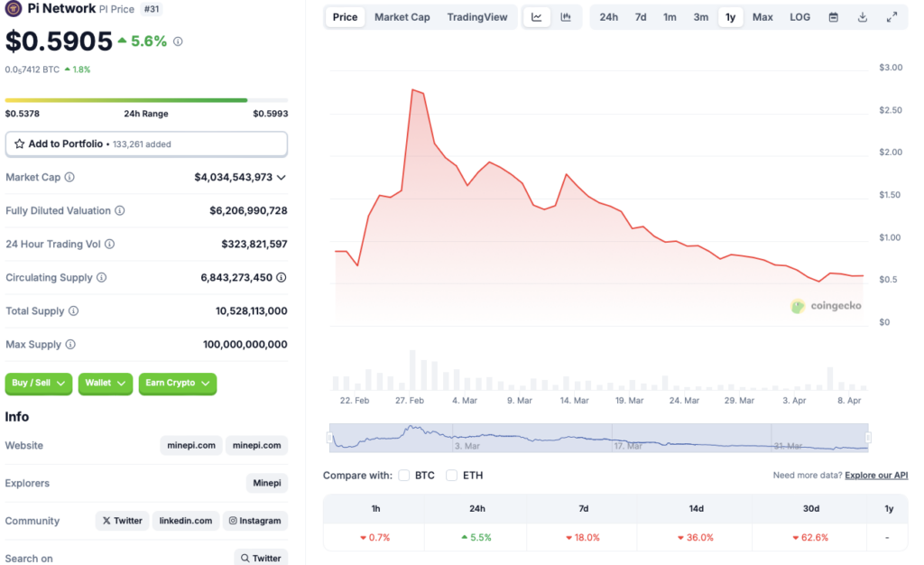Enable BTC comparison checkbox

point(403,476)
